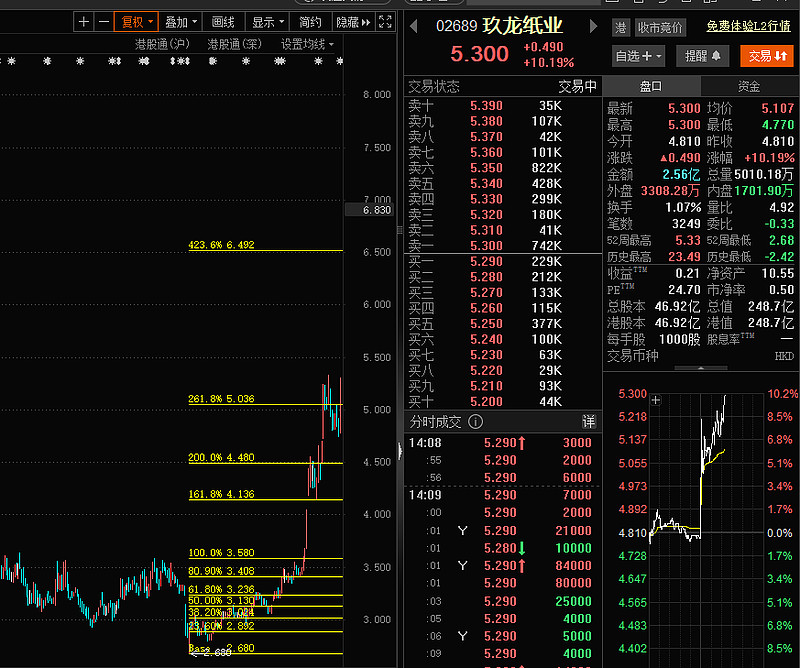Switch to the 资金 tab

point(749,86)
